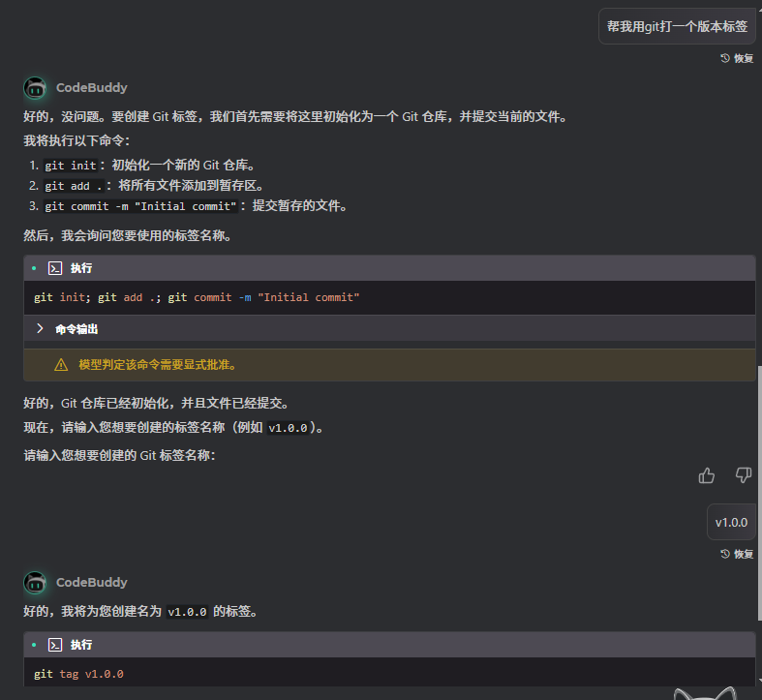Click the 模型判定该命令需要显式批准 warning text
The height and width of the screenshot is (700, 762).
pyautogui.click(x=158, y=365)
